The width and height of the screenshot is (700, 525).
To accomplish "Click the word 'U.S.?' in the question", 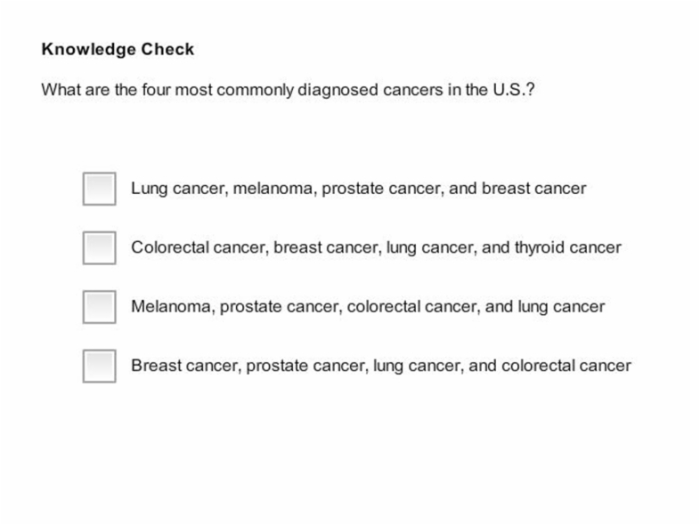I will (x=514, y=90).
